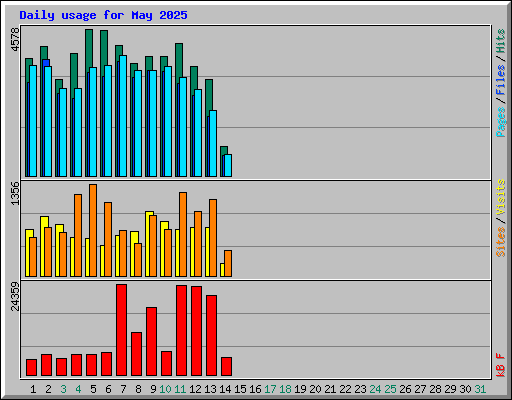Click the green day 11 axis label
The width and height of the screenshot is (512, 400).
click(x=180, y=389)
